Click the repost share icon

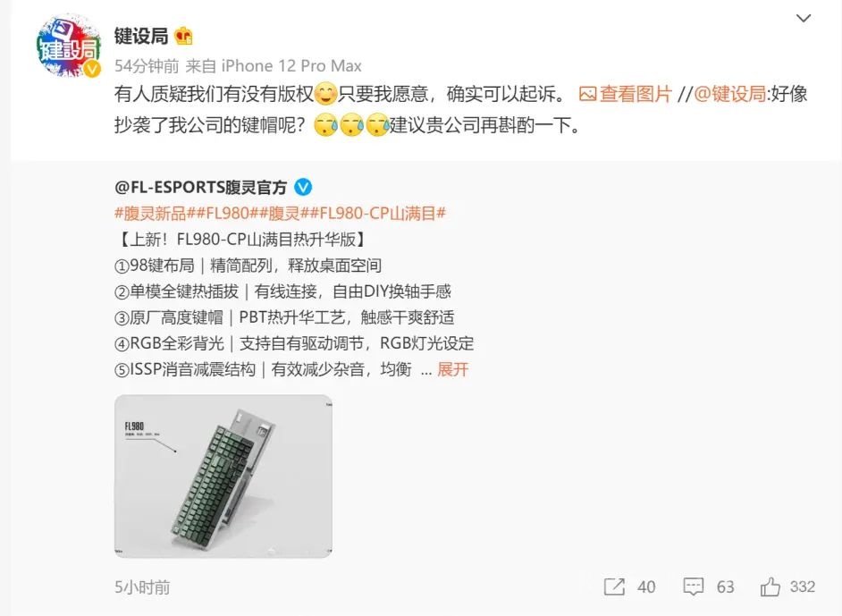point(614,586)
